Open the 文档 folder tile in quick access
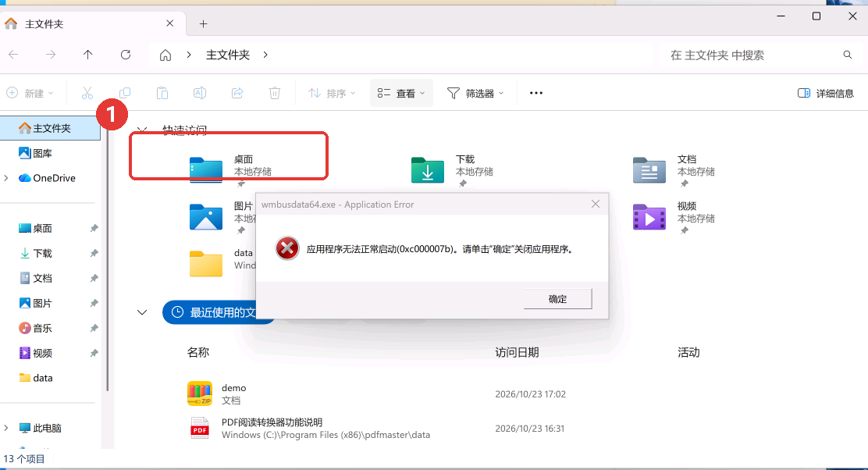The width and height of the screenshot is (868, 470). [x=674, y=170]
